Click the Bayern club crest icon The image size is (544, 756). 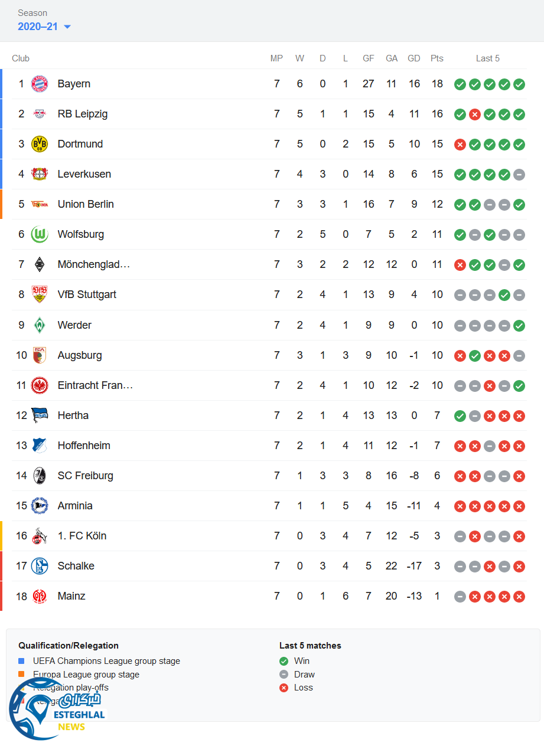40,84
